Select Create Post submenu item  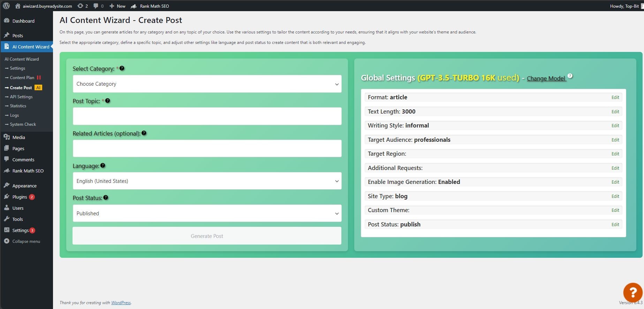click(x=21, y=88)
